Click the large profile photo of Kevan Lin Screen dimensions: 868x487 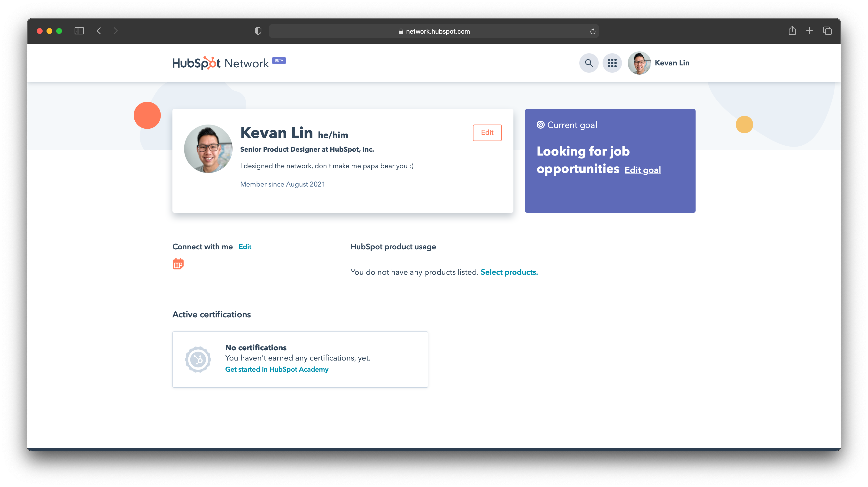[208, 149]
